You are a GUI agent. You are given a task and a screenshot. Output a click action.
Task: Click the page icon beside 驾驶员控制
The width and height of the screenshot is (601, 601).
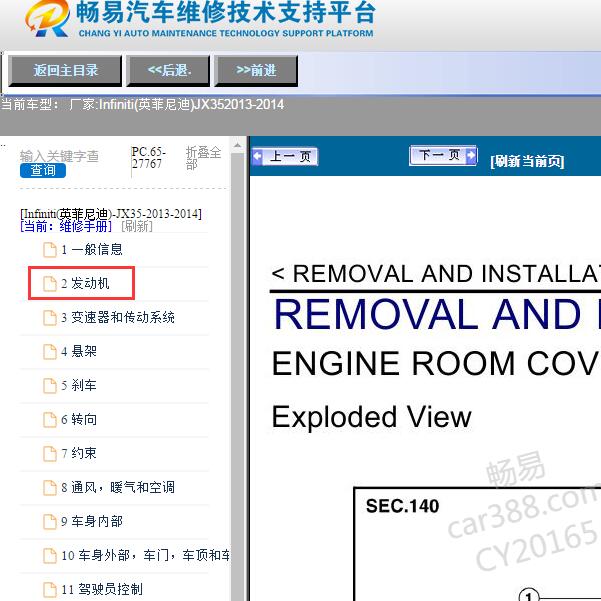[49, 590]
